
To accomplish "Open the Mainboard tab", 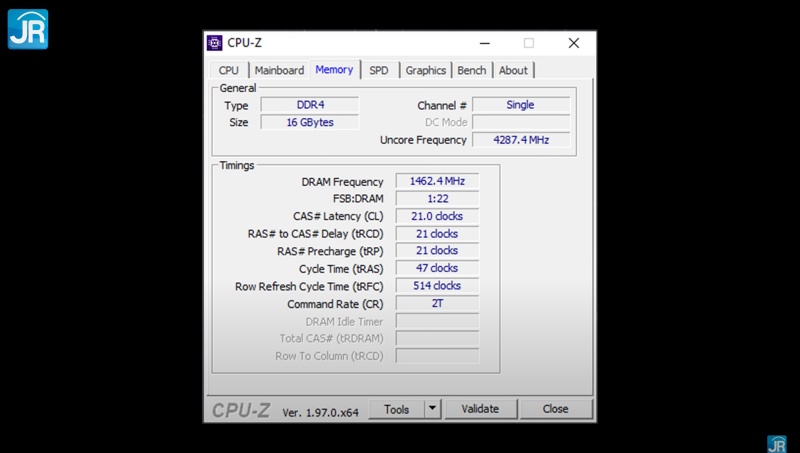I will (279, 70).
